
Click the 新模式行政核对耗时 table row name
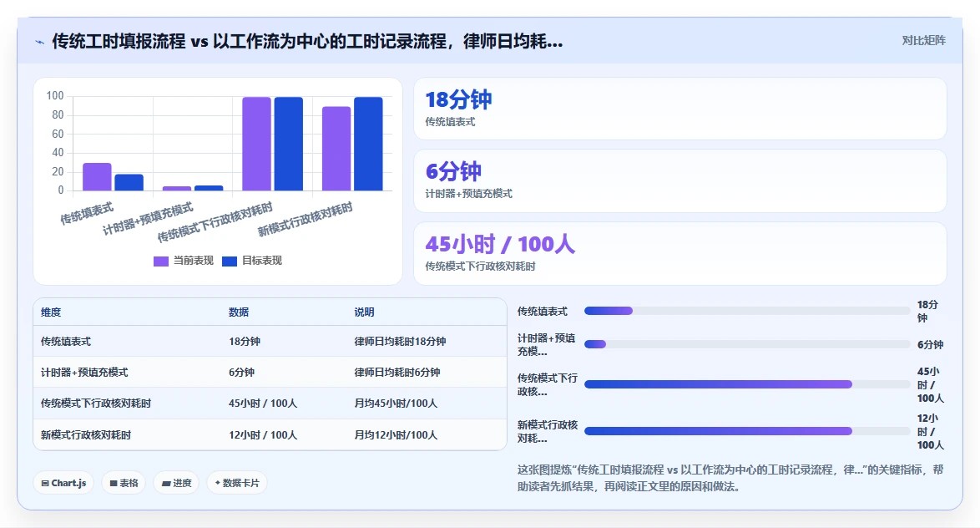(x=86, y=434)
